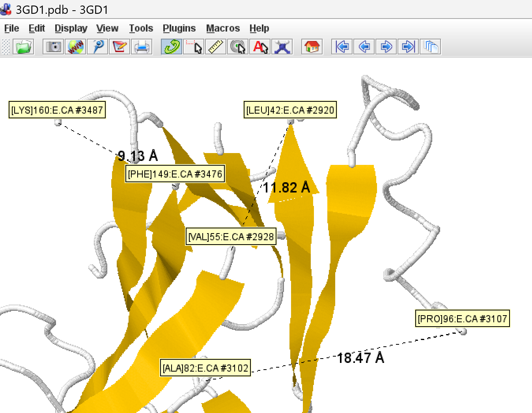Click the blue model kit molecule icon

pos(282,47)
